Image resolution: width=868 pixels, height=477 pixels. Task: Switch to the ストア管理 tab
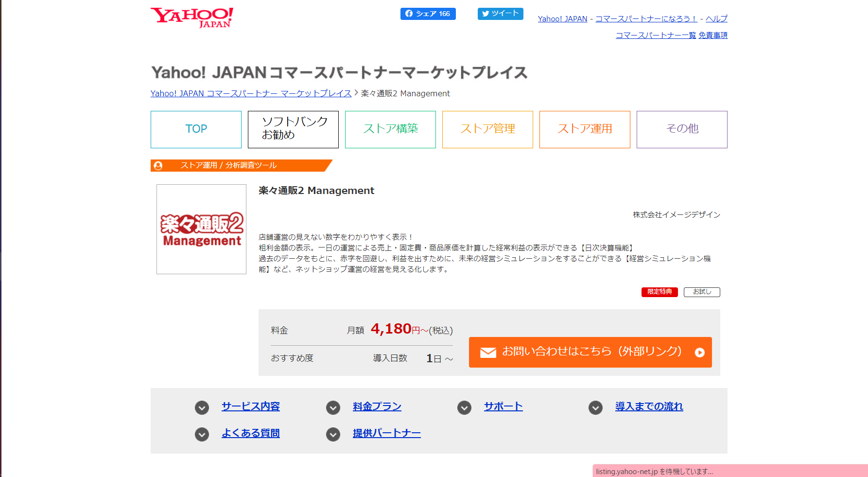click(487, 129)
